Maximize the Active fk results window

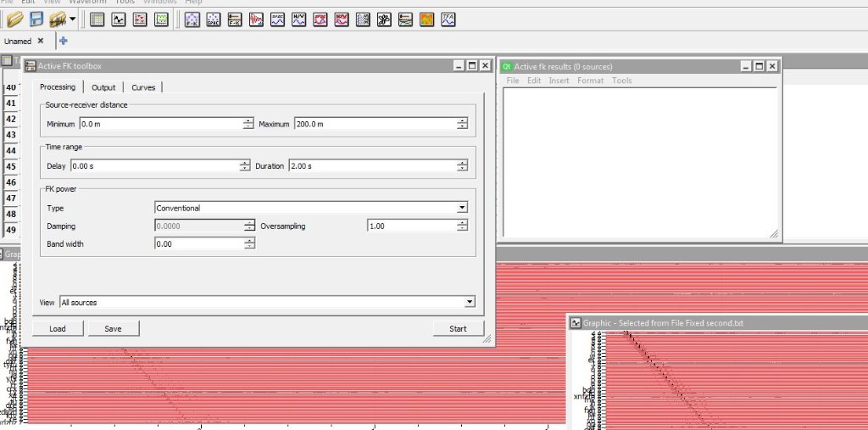(x=759, y=66)
